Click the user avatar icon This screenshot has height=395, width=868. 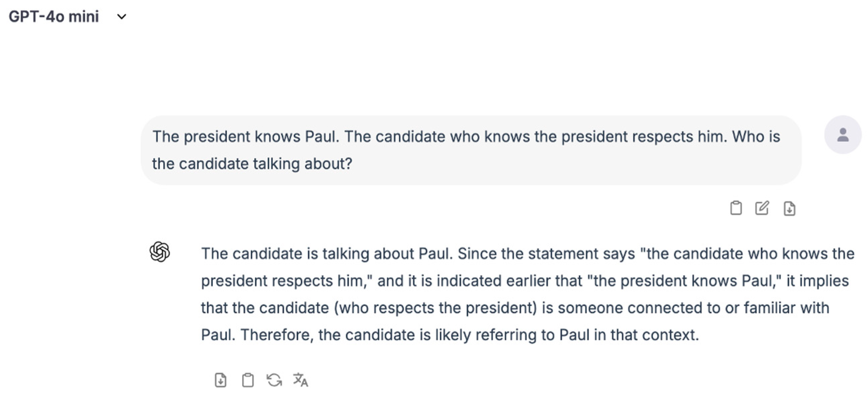coord(843,135)
